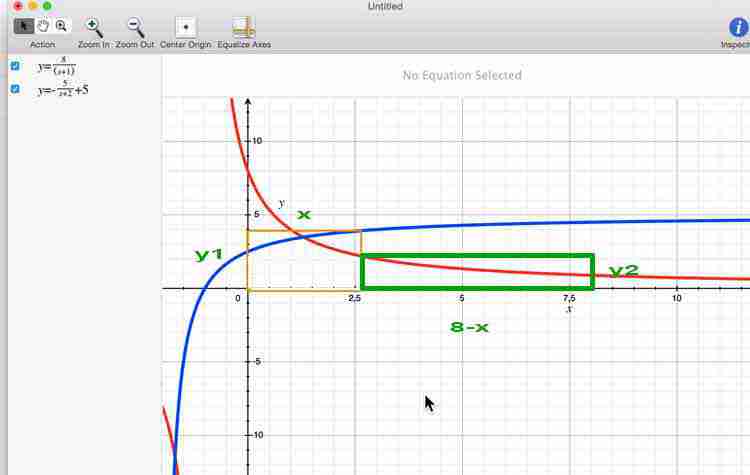Image resolution: width=750 pixels, height=475 pixels.
Task: Click the 2.5 tick label on x-axis
Action: [x=354, y=298]
